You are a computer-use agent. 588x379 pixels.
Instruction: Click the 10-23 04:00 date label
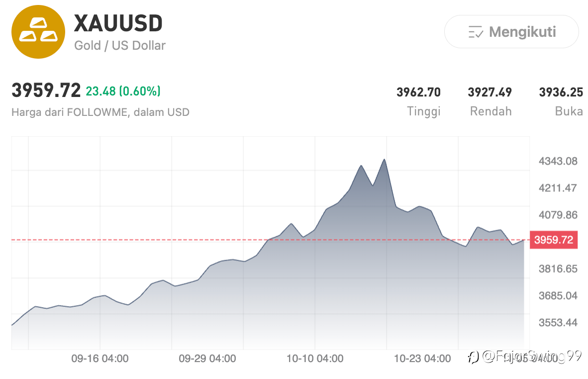coord(422,358)
